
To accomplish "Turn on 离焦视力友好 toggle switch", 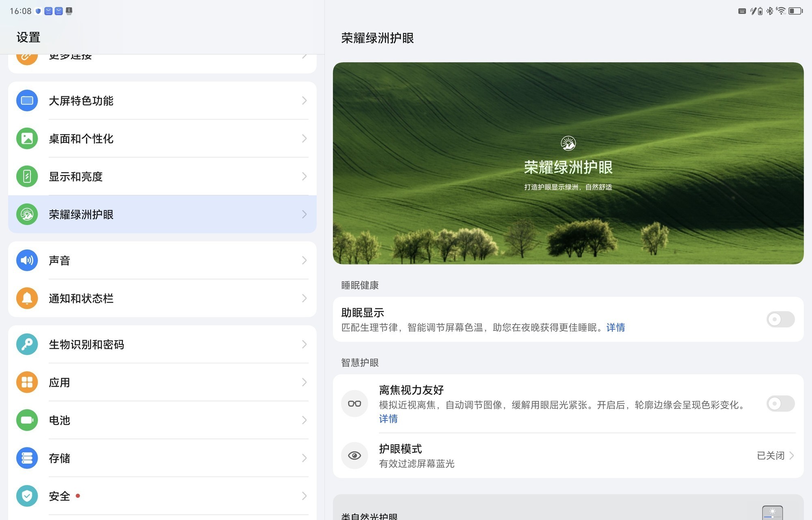I will pos(780,403).
